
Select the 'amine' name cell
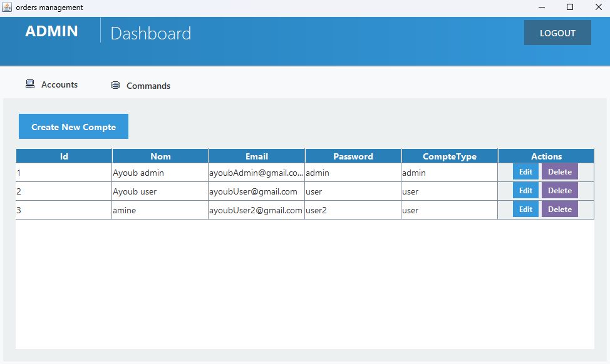(x=160, y=210)
